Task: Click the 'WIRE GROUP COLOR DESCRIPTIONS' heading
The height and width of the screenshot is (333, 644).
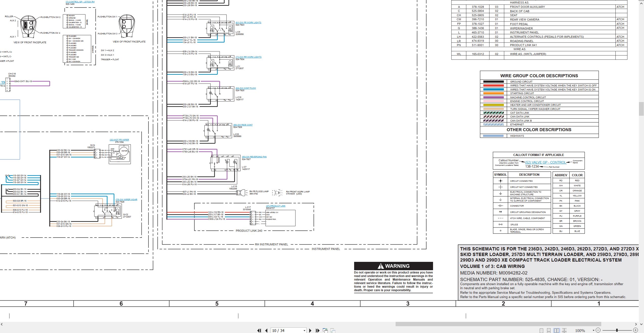Action: [x=539, y=76]
